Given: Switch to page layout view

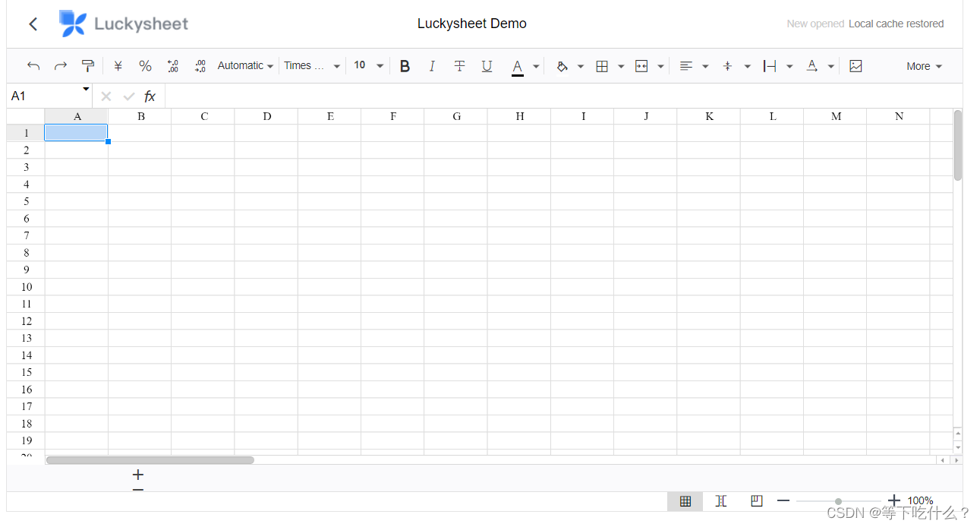Looking at the screenshot, I should tap(756, 501).
